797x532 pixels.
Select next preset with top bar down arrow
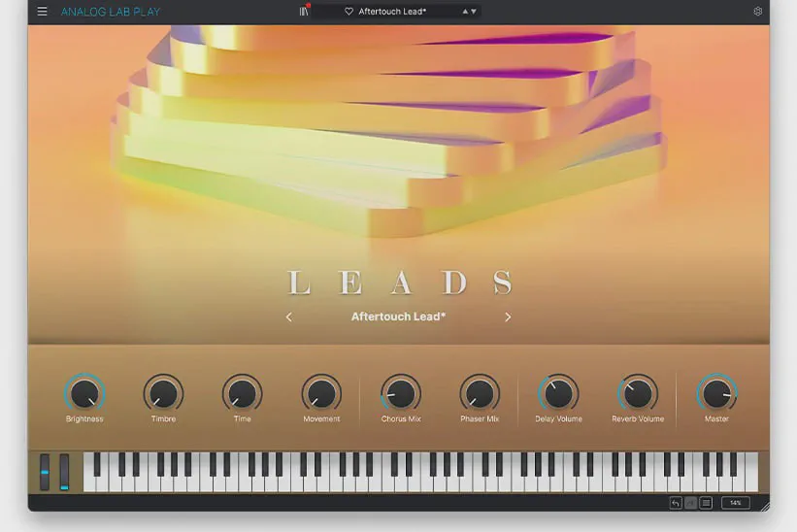pyautogui.click(x=474, y=12)
